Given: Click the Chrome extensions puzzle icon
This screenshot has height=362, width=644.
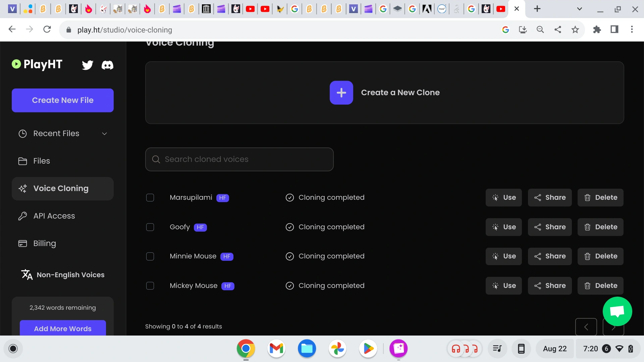Looking at the screenshot, I should point(597,29).
